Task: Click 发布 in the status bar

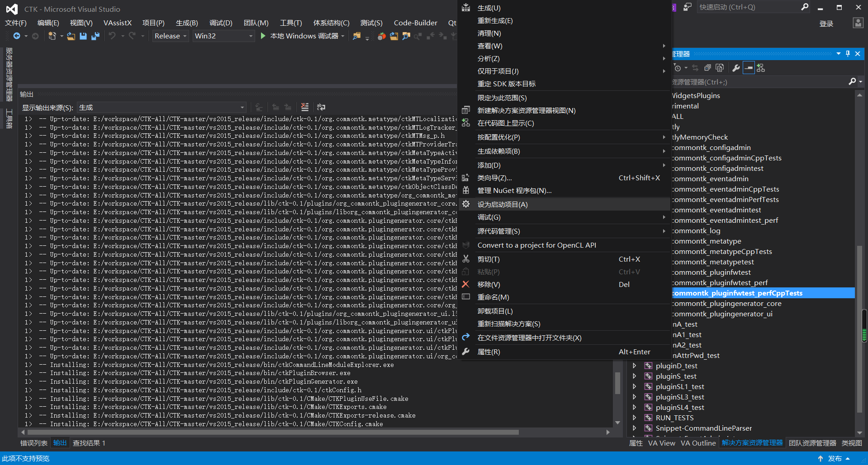Action: [x=835, y=458]
